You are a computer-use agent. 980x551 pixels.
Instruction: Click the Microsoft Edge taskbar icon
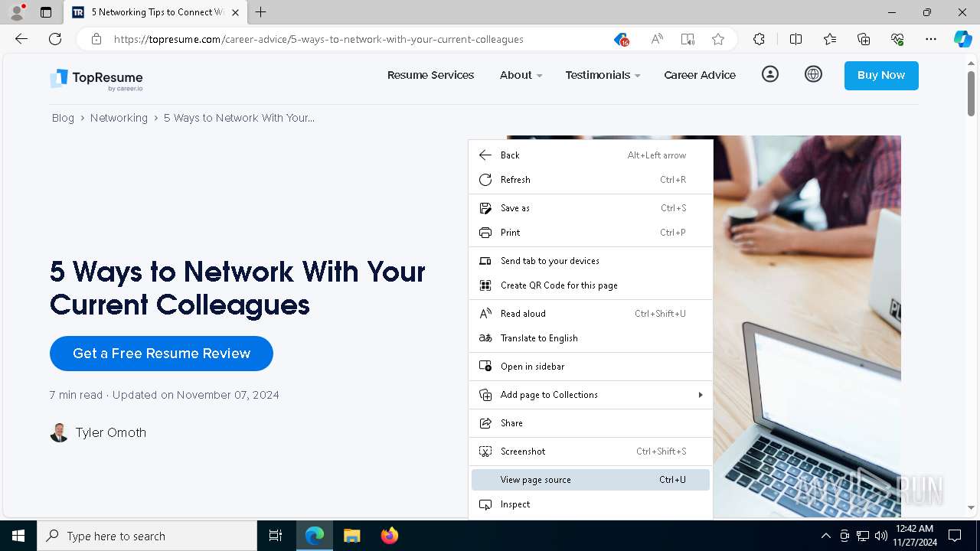coord(315,536)
